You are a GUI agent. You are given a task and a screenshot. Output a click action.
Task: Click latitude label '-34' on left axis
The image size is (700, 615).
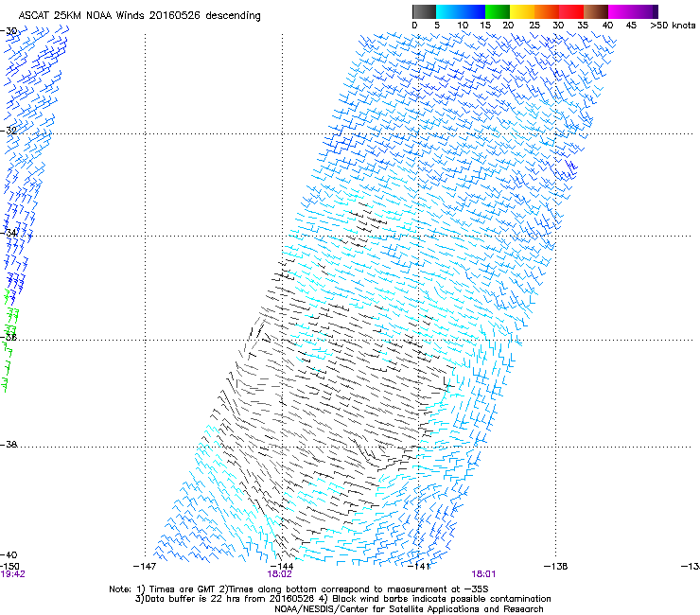point(9,233)
